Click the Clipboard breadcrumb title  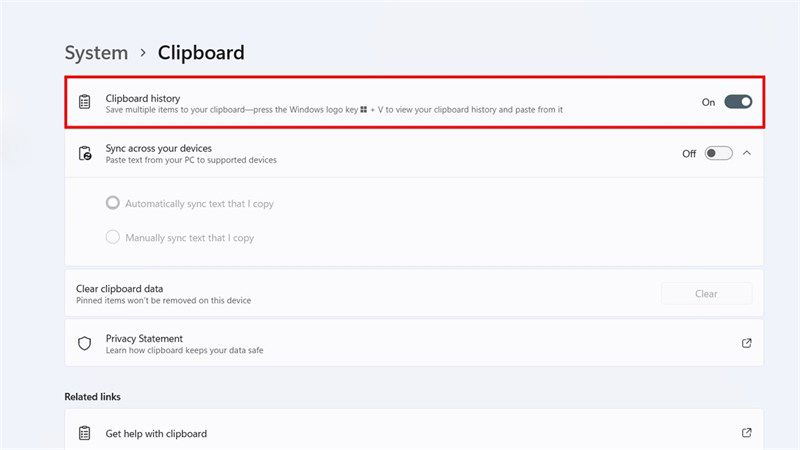coord(201,53)
